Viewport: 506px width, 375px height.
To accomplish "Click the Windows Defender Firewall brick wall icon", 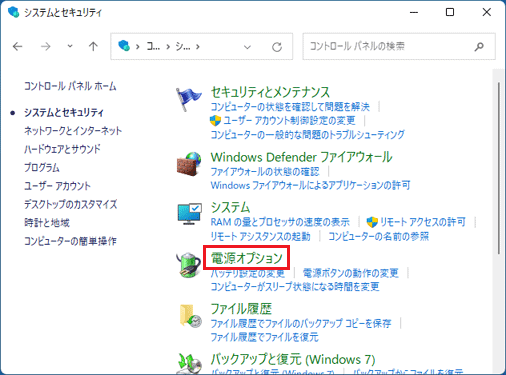I will (x=189, y=163).
